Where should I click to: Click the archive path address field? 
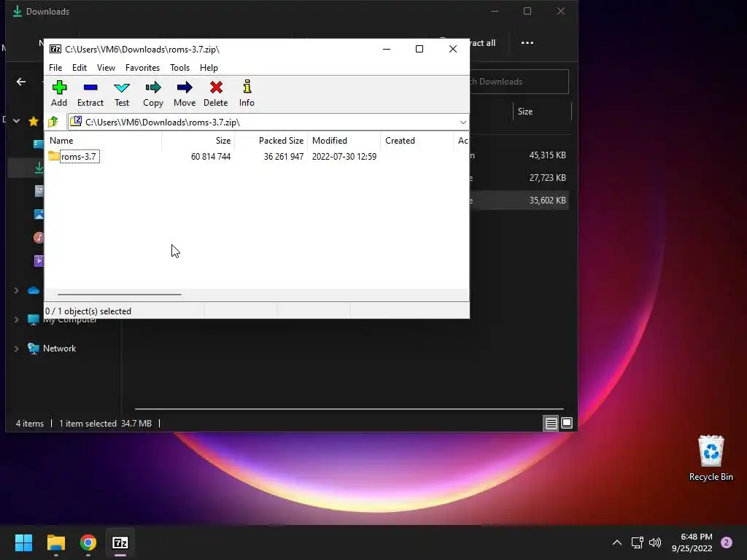tap(268, 122)
